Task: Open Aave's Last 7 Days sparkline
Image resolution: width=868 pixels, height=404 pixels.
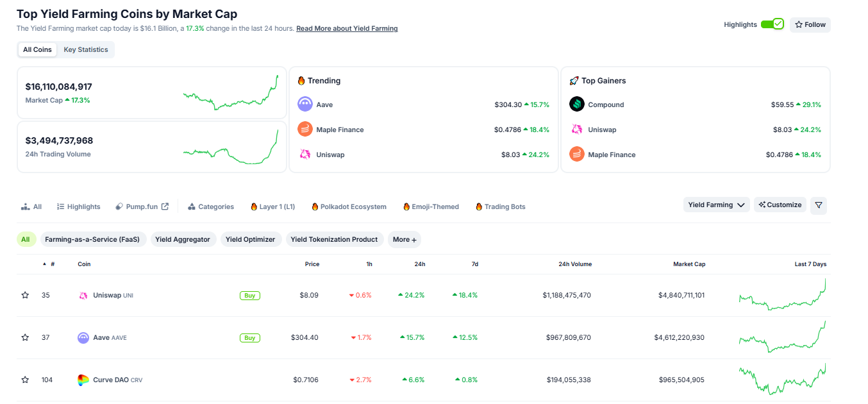Action: (782, 337)
